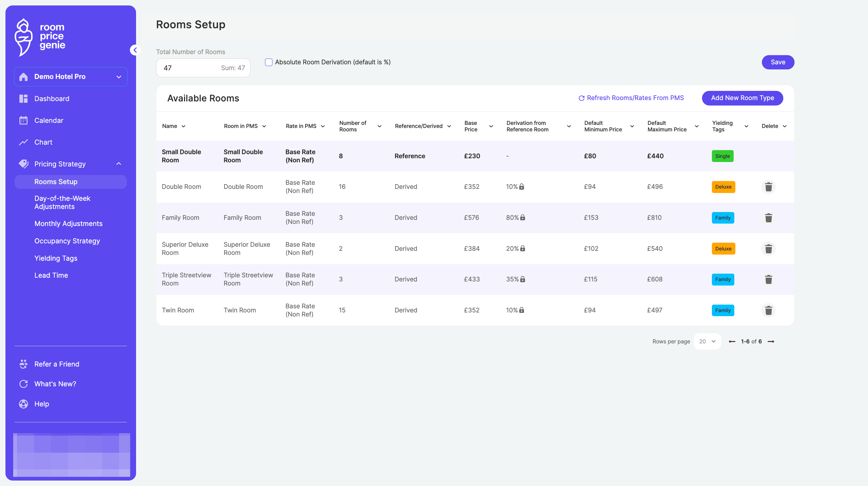868x486 pixels.
Task: Click Double Room's orange Deluxe tag
Action: pos(723,187)
